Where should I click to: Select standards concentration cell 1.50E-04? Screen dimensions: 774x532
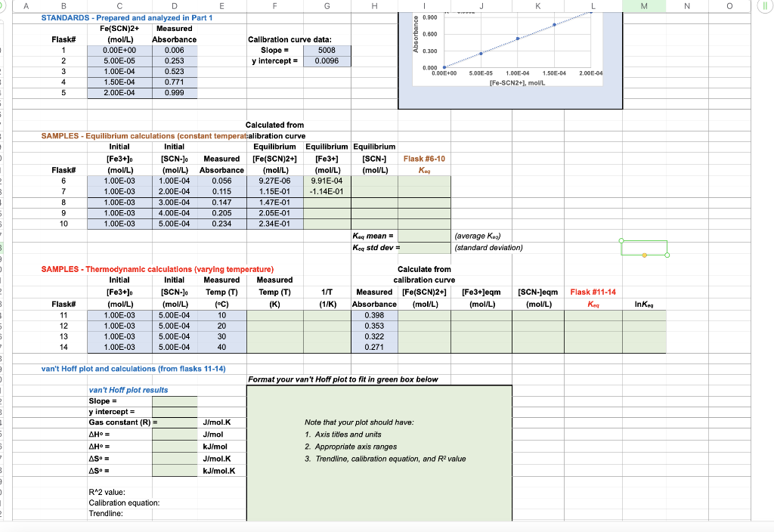click(119, 82)
